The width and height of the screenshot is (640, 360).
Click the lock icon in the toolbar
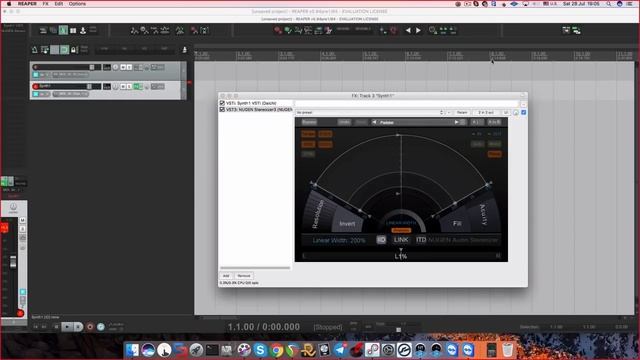coord(74,50)
